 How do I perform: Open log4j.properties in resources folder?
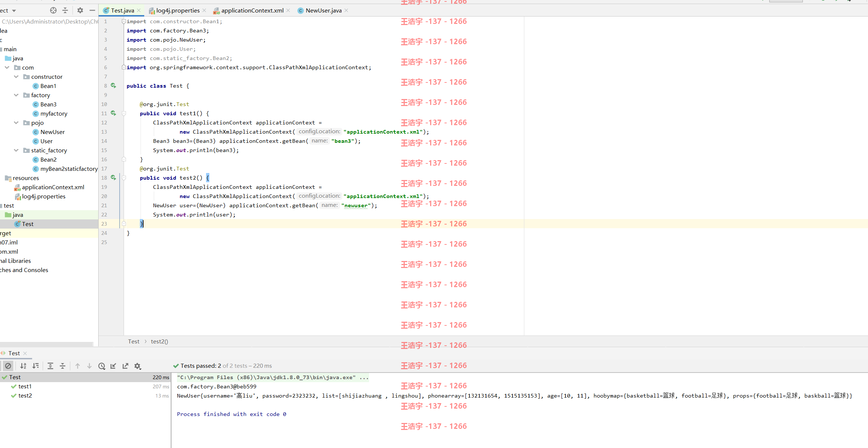pos(40,196)
